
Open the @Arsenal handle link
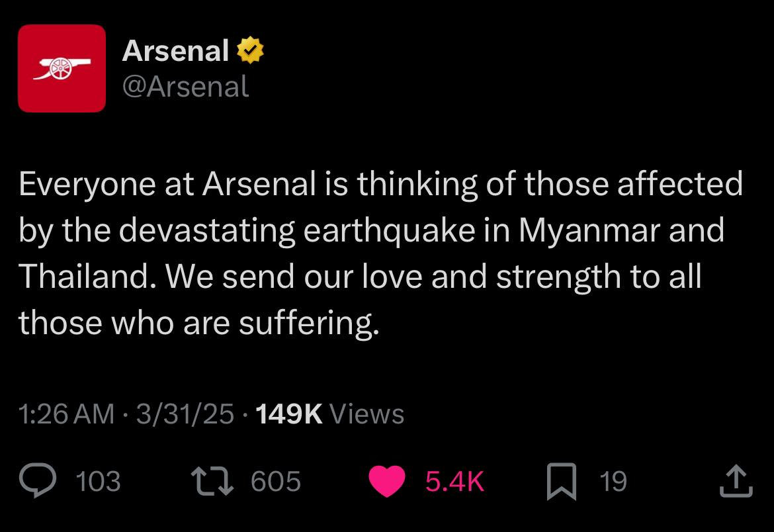point(185,86)
